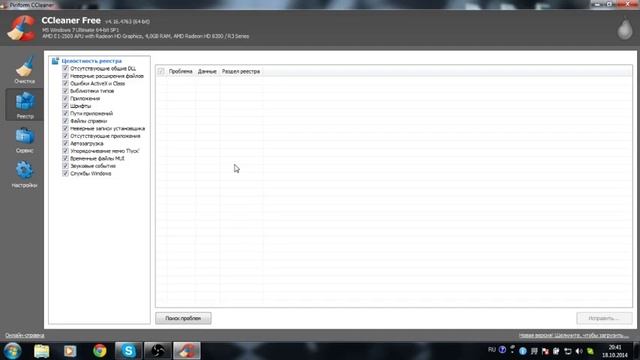Toggle the select-all checkbox in results header

(161, 71)
